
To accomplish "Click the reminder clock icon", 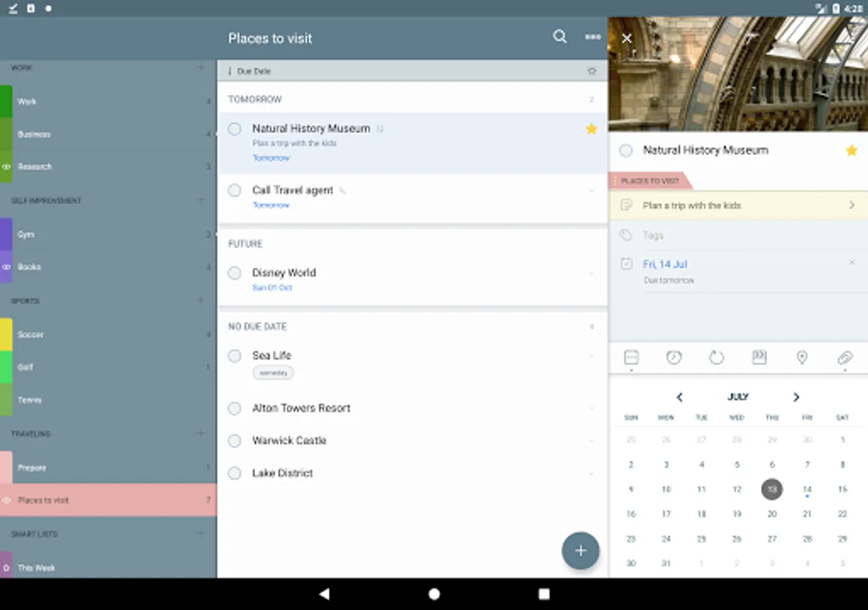I will (x=673, y=357).
